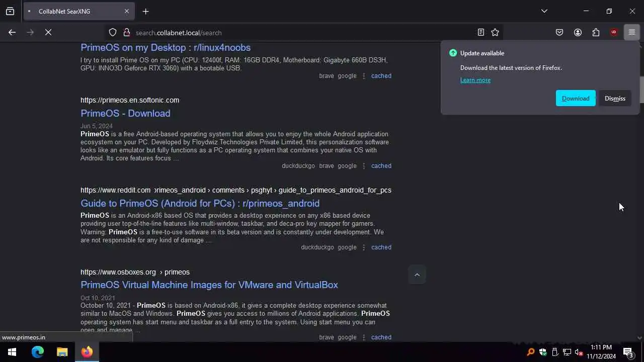Click the Firefox taskbar icon
The height and width of the screenshot is (362, 644).
coord(87,352)
